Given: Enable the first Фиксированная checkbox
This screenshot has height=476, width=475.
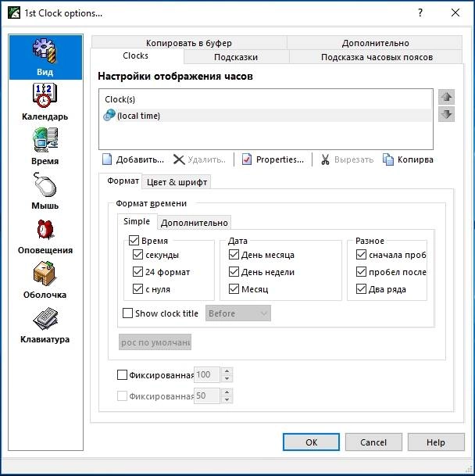Looking at the screenshot, I should click(x=122, y=374).
